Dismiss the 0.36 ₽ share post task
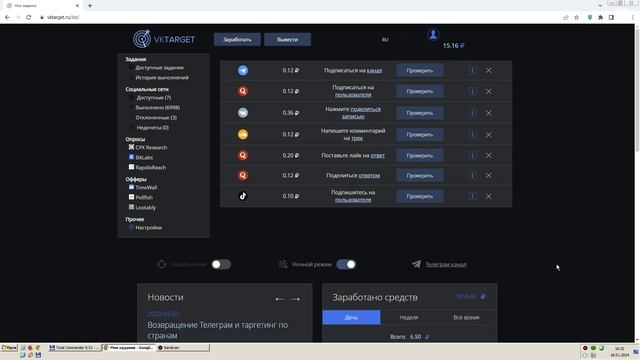The width and height of the screenshot is (640, 360). (x=489, y=113)
